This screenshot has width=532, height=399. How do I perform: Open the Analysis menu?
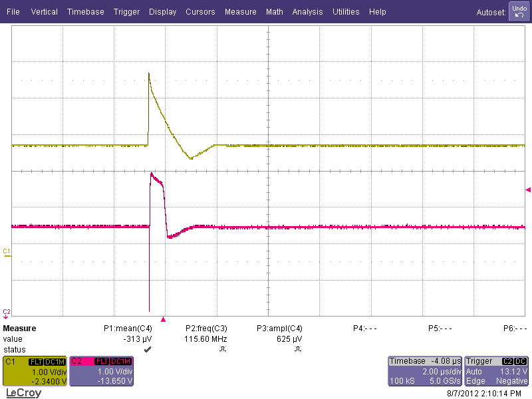tap(307, 12)
